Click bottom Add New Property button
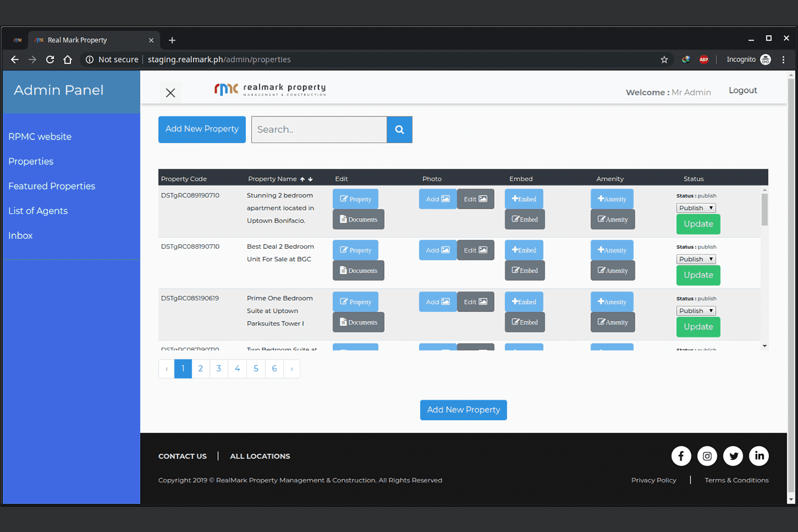Screen dimensions: 798x532 pyautogui.click(x=463, y=410)
